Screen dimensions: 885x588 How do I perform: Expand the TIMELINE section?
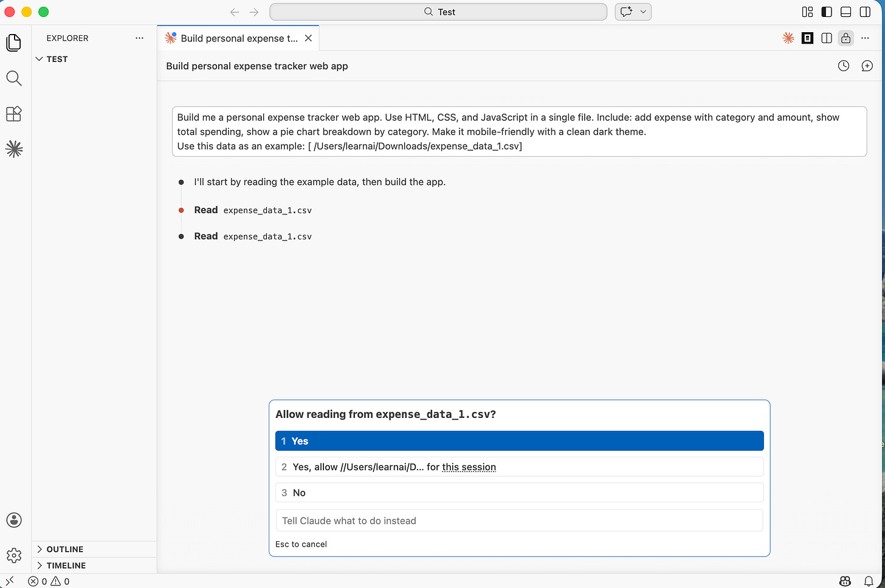(x=94, y=565)
